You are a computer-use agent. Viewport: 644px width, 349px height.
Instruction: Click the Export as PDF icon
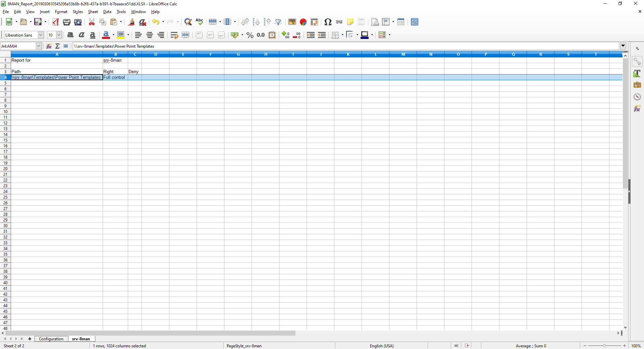pos(56,22)
